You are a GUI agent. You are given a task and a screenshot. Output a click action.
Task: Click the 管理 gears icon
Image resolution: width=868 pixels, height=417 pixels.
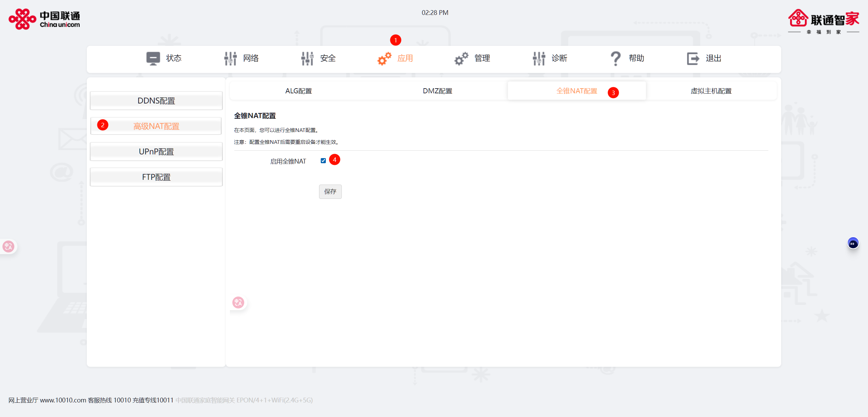tap(461, 58)
